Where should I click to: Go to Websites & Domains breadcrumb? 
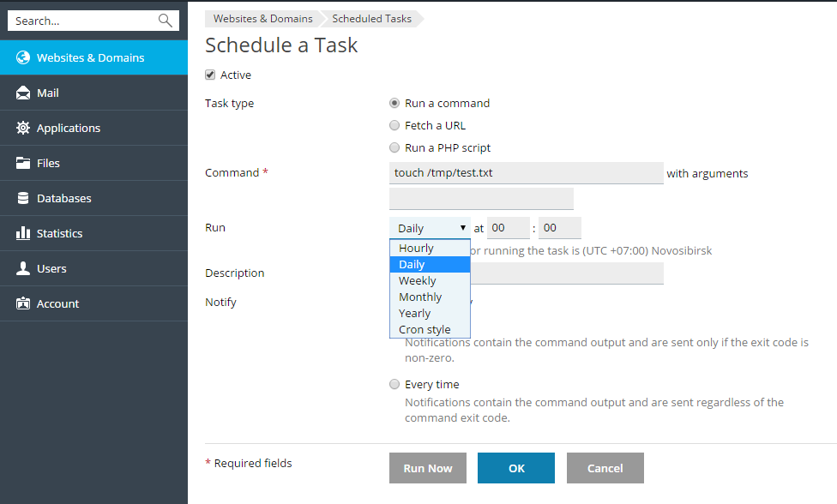coord(262,19)
